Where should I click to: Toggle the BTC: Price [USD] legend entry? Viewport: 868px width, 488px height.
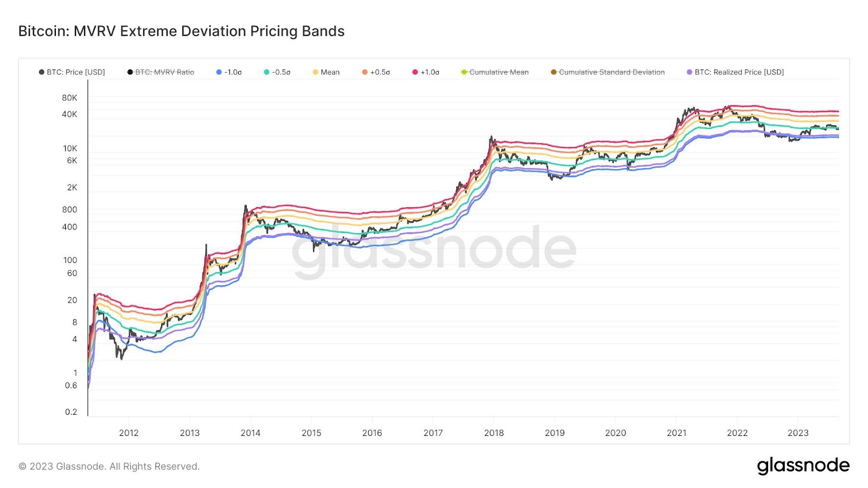point(72,72)
